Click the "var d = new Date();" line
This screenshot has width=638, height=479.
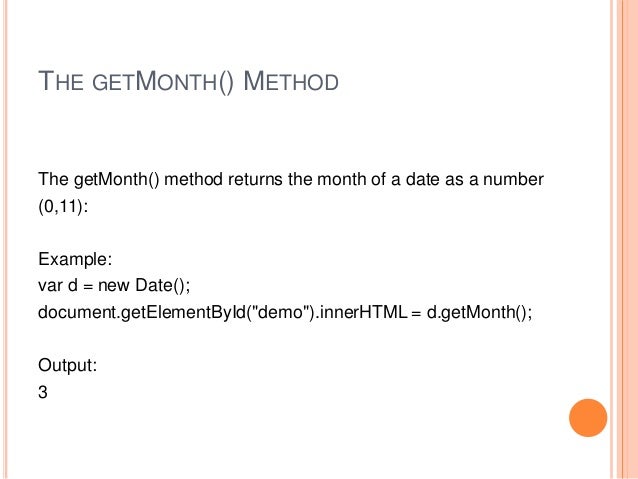pyautogui.click(x=114, y=285)
